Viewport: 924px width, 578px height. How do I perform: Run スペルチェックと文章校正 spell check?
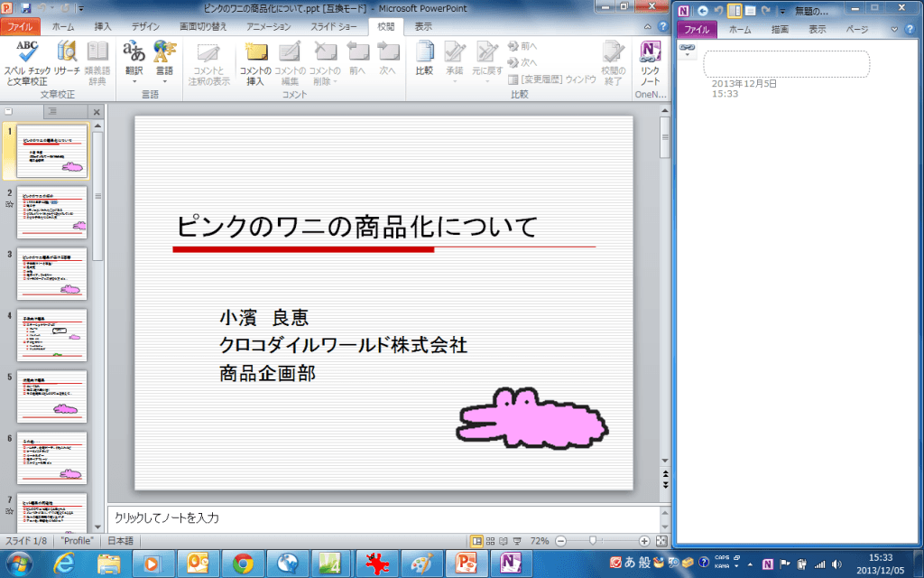click(26, 63)
